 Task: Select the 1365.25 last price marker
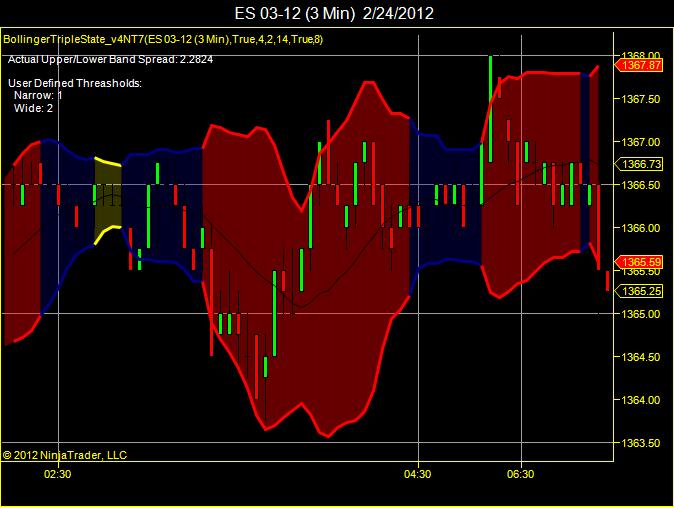pyautogui.click(x=638, y=291)
